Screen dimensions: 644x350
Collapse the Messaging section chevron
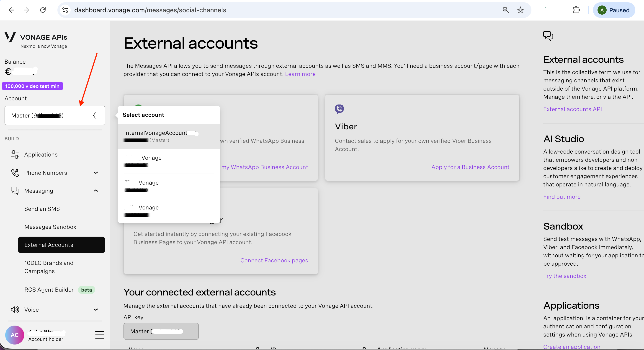click(x=96, y=191)
